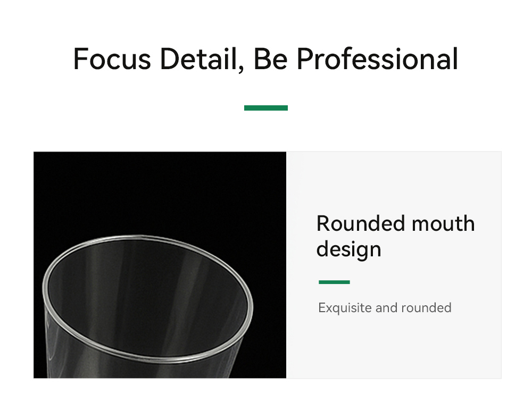Click the word "Focus" in the heading
The image size is (532, 393).
(112, 59)
